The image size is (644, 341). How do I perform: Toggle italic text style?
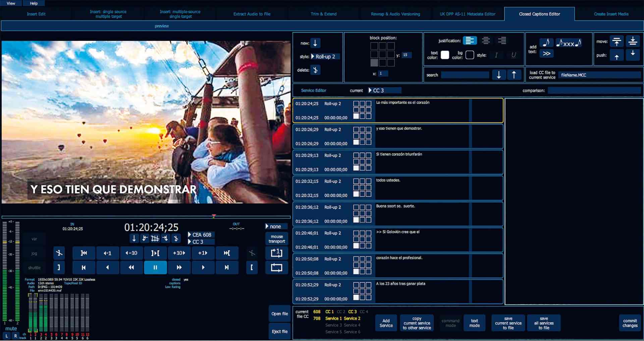tap(496, 55)
